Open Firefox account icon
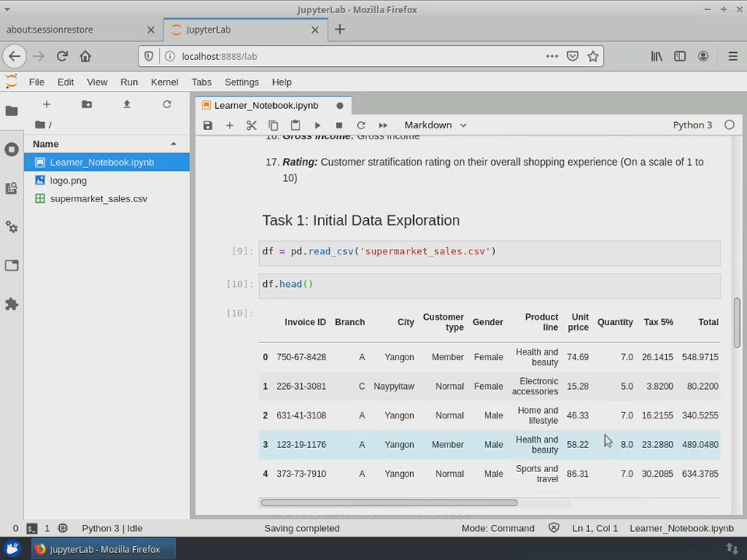The image size is (747, 560). tap(703, 56)
